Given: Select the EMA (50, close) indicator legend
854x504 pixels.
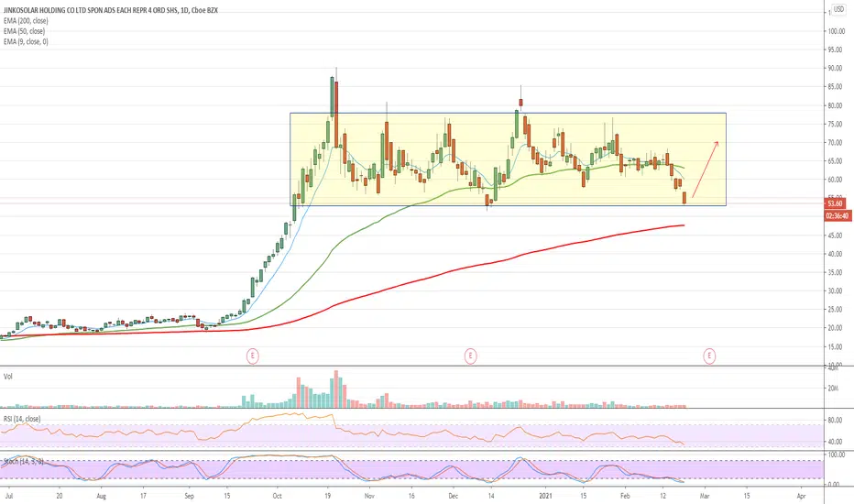Looking at the screenshot, I should point(24,31).
